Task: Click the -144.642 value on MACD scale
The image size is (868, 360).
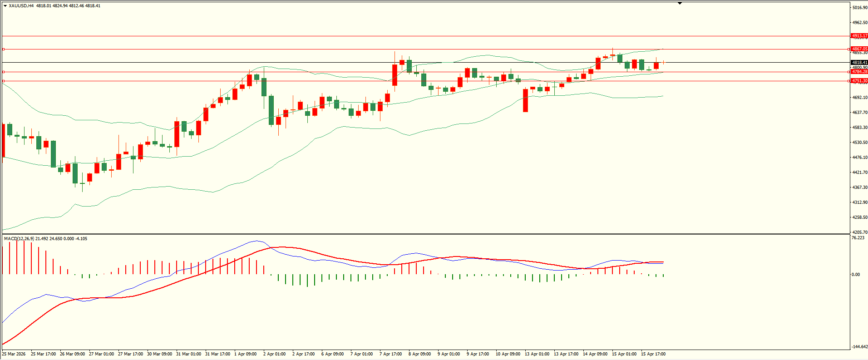Action: tap(859, 347)
